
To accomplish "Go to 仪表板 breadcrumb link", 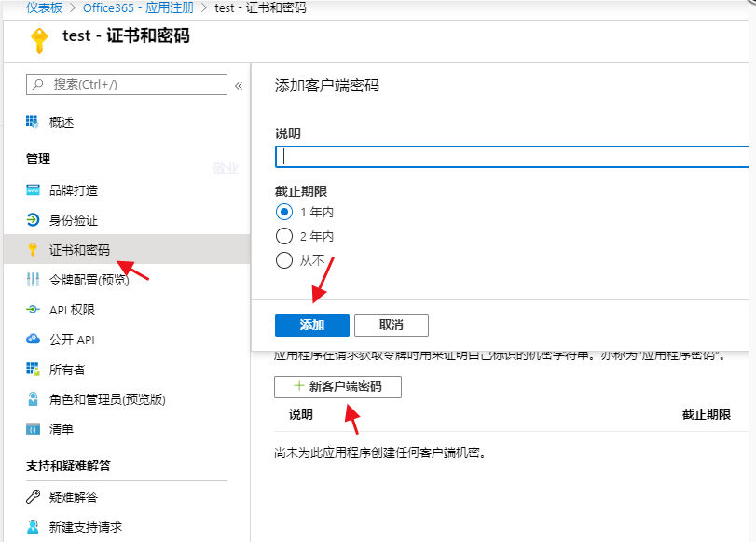I will click(x=44, y=7).
